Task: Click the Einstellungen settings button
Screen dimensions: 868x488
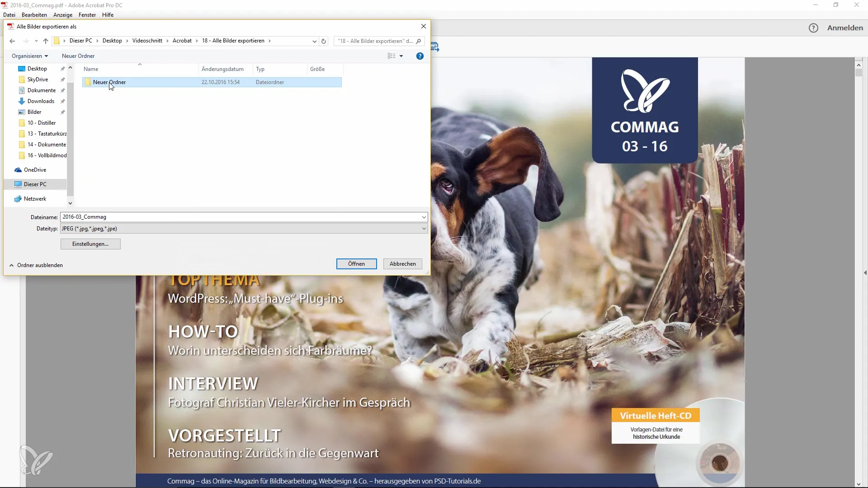Action: [90, 243]
